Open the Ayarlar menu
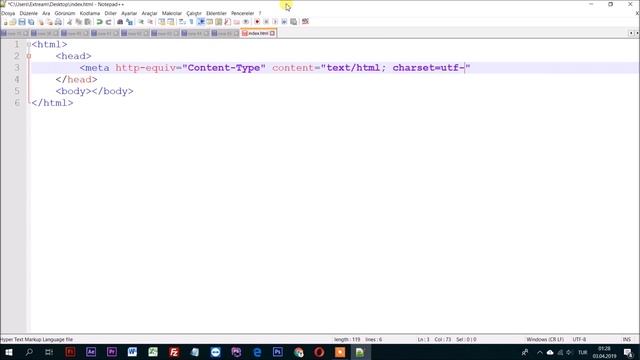640x360 pixels. click(x=129, y=13)
